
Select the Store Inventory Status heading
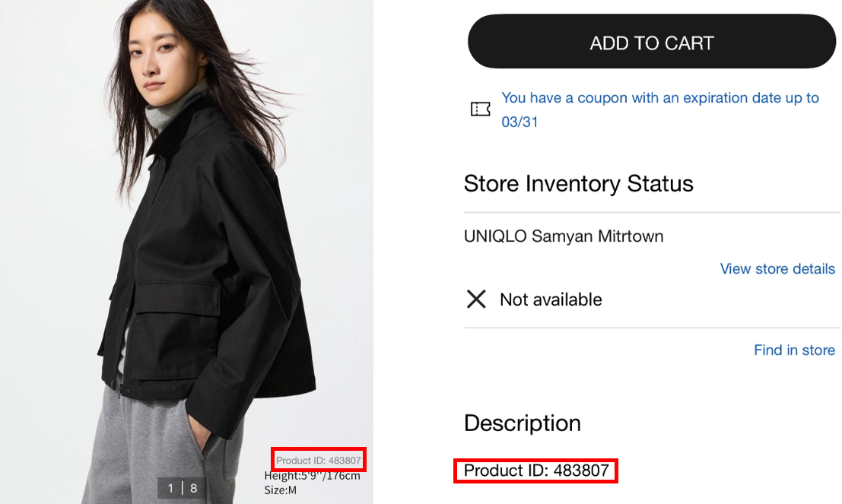click(578, 184)
